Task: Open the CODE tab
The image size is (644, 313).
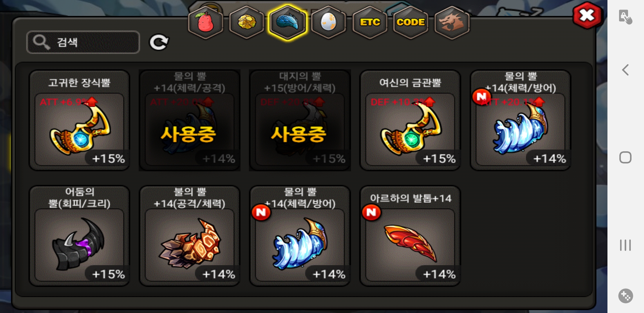Action: (411, 22)
